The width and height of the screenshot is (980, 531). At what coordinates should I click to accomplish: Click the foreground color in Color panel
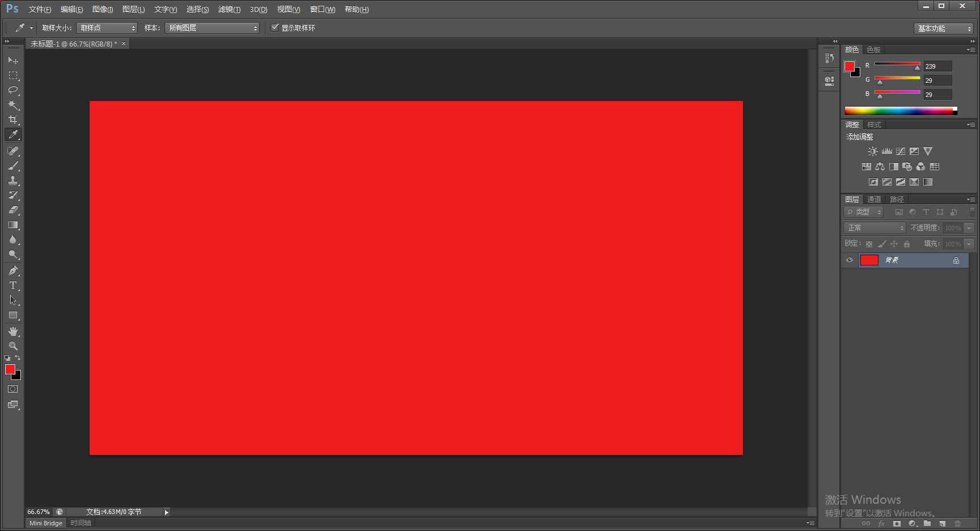(x=850, y=67)
